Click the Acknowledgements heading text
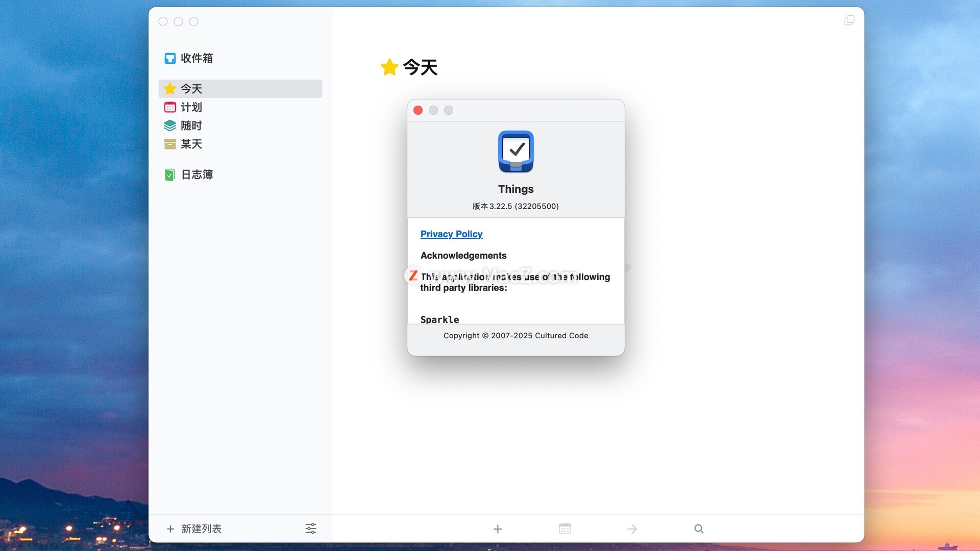This screenshot has width=980, height=551. coord(463,256)
